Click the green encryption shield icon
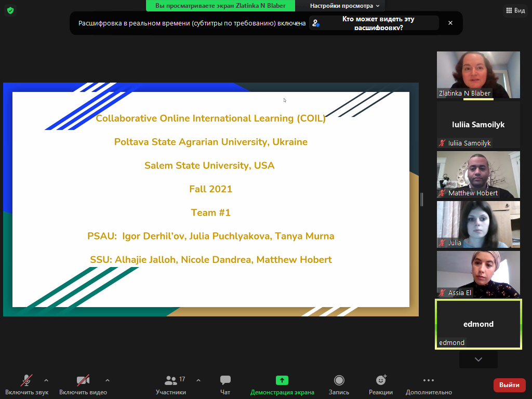 coord(10,10)
